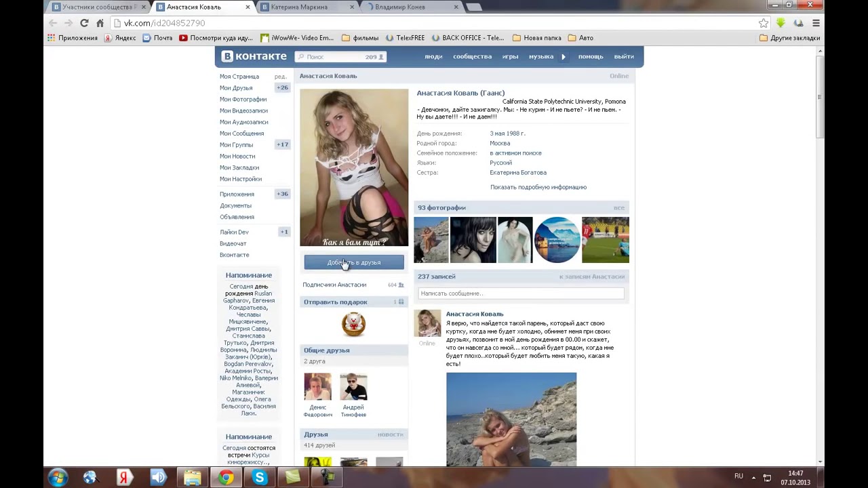Viewport: 868px width, 488px height.
Task: Open the Windows Start menu
Action: pos(58,478)
